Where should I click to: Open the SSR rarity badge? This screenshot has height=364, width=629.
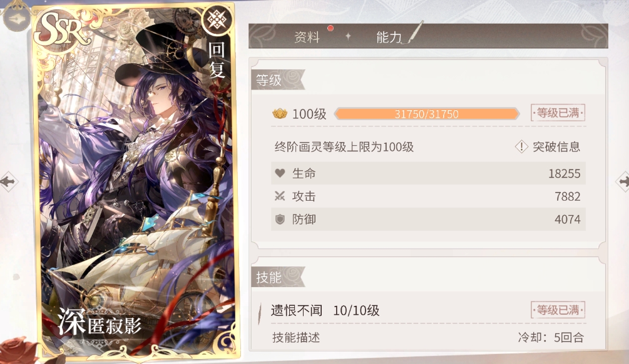point(61,29)
